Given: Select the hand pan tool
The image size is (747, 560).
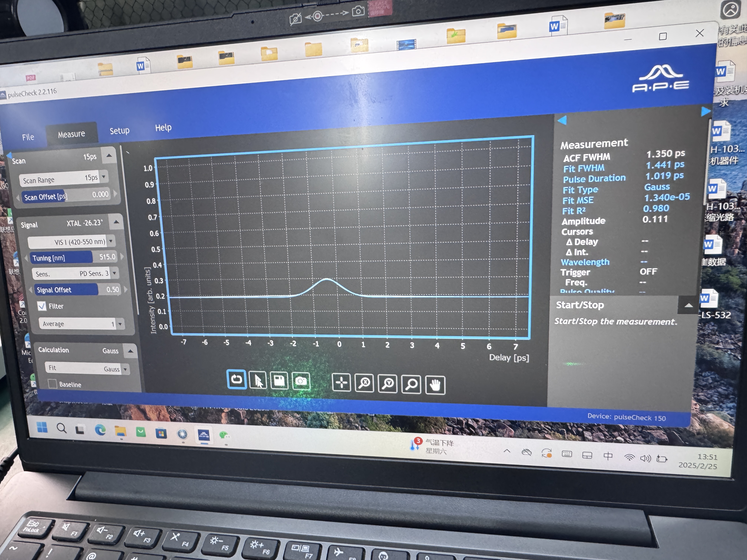Looking at the screenshot, I should [x=435, y=385].
